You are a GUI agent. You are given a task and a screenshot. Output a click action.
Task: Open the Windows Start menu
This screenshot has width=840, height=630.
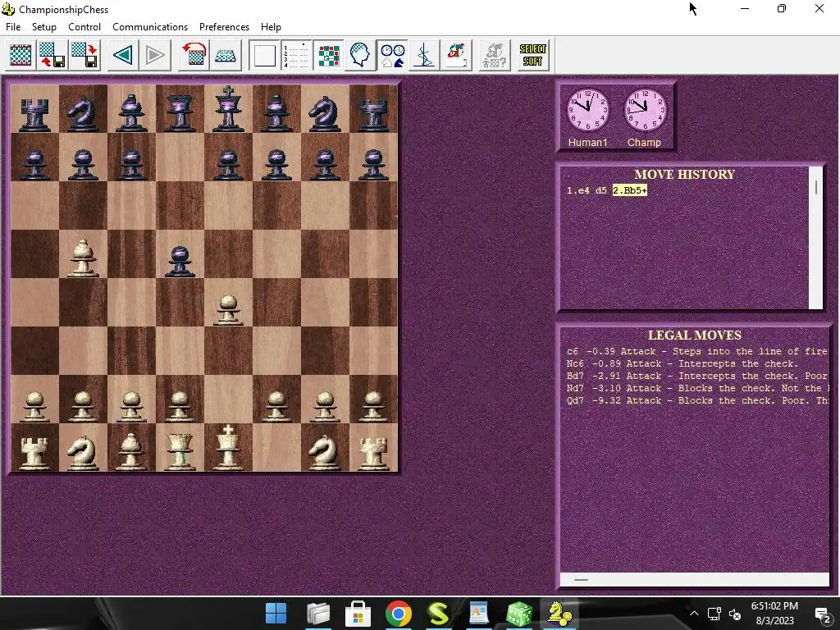tap(276, 614)
